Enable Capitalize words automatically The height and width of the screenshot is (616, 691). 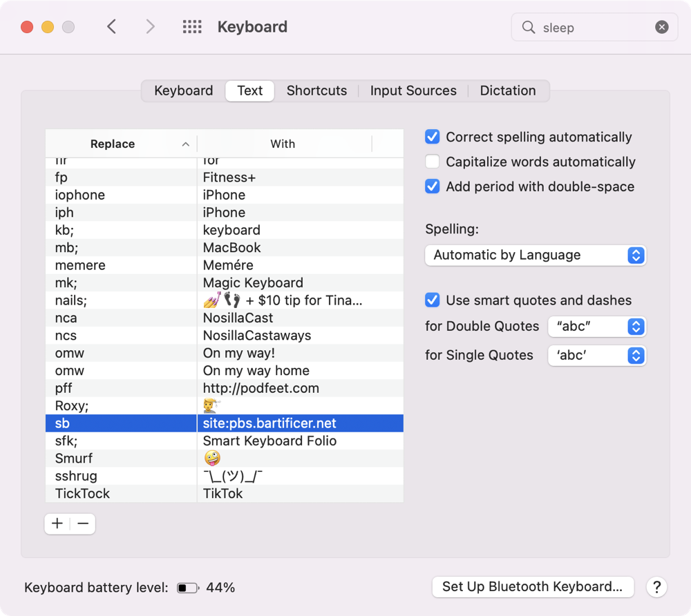point(433,162)
